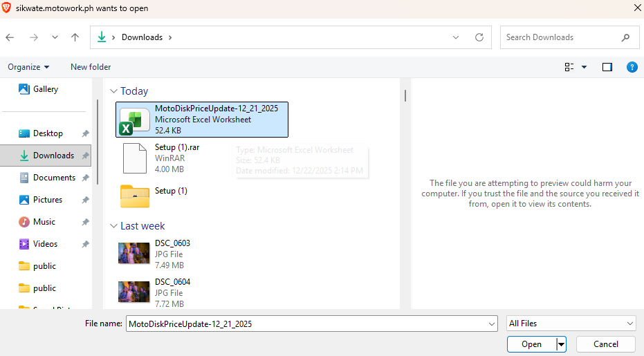644x356 pixels.
Task: Click New folder in the toolbar
Action: pyautogui.click(x=91, y=67)
